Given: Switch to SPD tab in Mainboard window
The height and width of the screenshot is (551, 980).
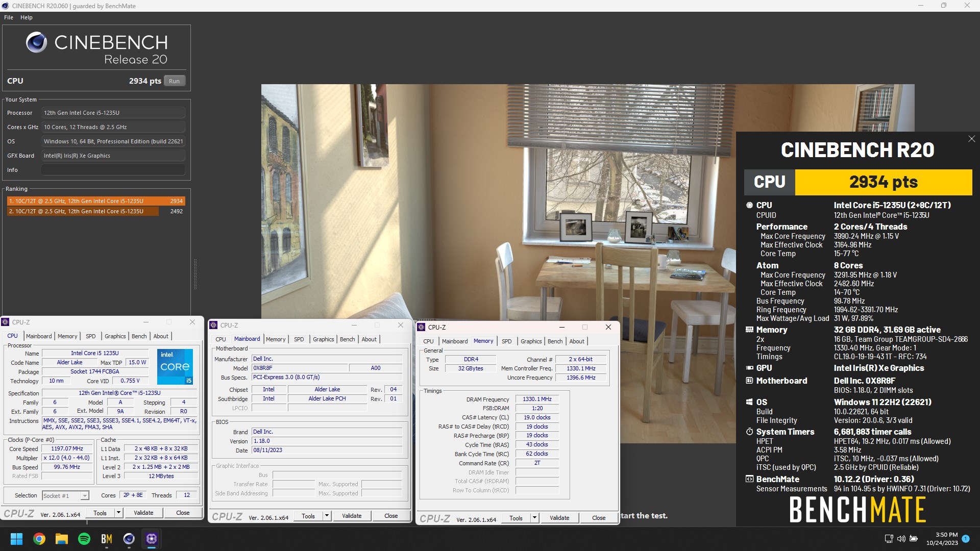Looking at the screenshot, I should pyautogui.click(x=299, y=339).
